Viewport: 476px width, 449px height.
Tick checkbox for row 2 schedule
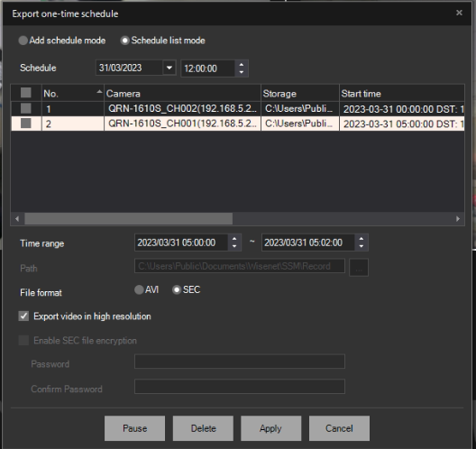pyautogui.click(x=26, y=124)
